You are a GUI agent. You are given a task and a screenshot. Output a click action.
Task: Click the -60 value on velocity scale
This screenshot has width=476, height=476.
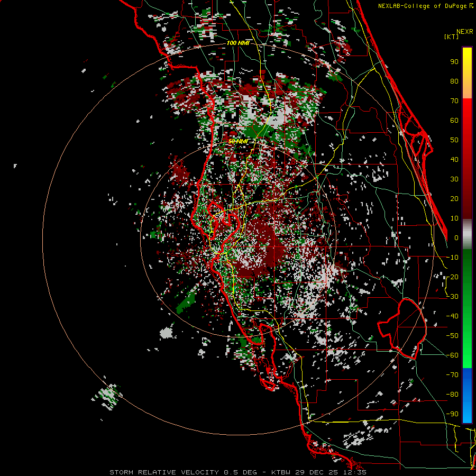[452, 355]
